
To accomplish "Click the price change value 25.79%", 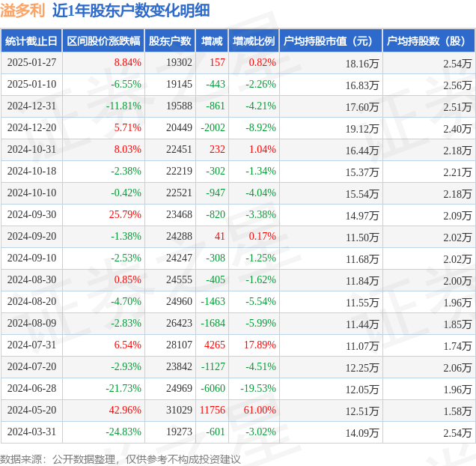I will [x=125, y=214].
